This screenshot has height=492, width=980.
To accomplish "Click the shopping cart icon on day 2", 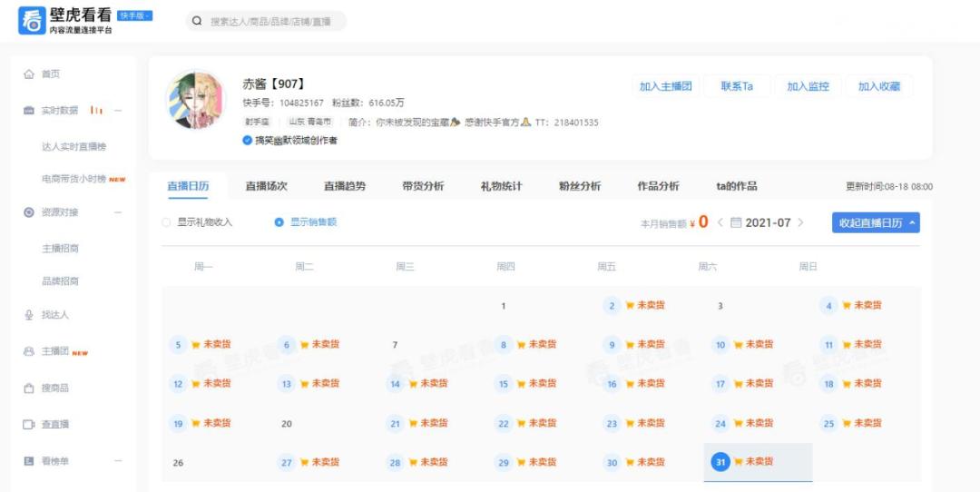I will [630, 306].
